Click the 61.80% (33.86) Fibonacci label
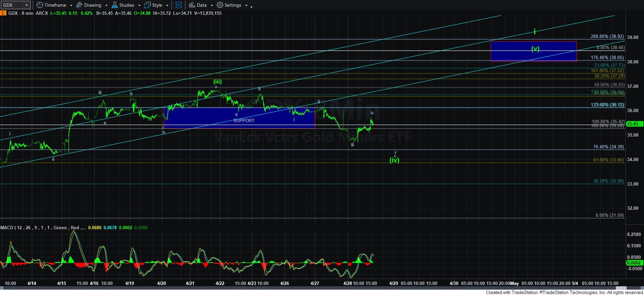644x295 pixels. [608, 160]
